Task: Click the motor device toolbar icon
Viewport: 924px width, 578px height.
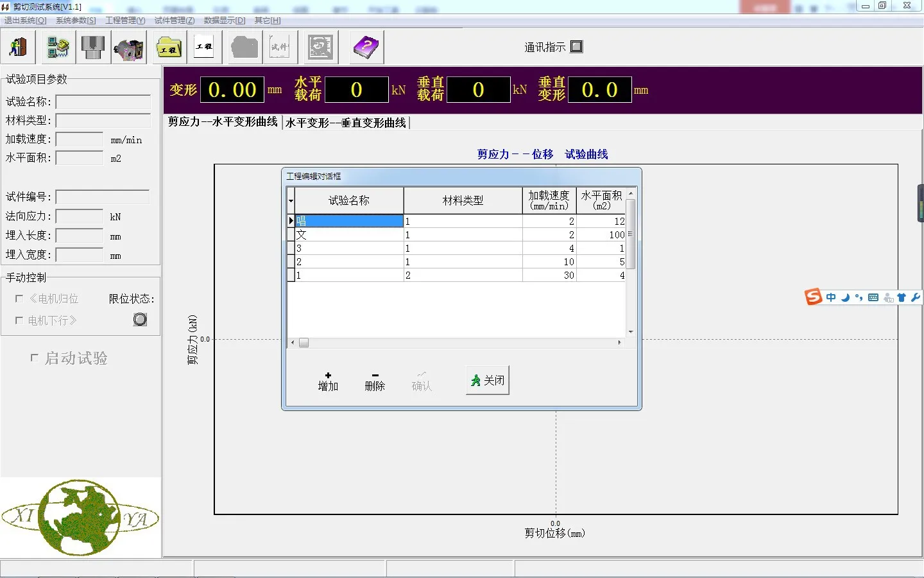Action: tap(128, 48)
